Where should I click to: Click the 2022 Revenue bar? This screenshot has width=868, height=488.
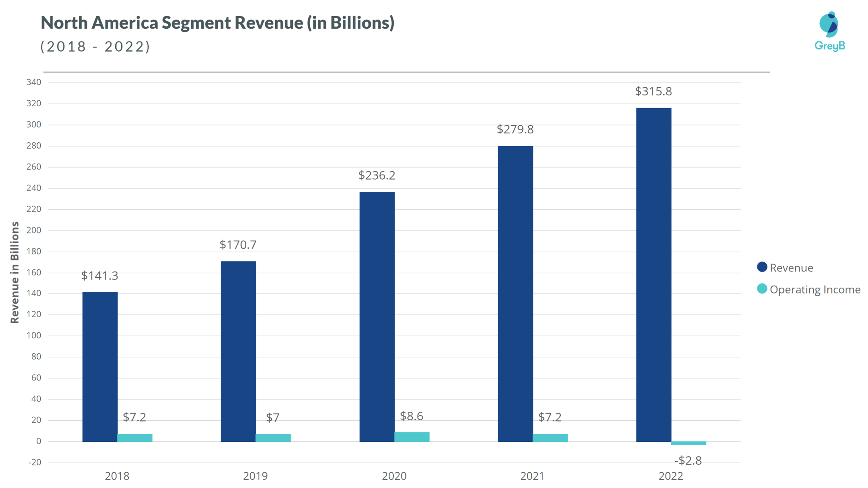point(653,275)
